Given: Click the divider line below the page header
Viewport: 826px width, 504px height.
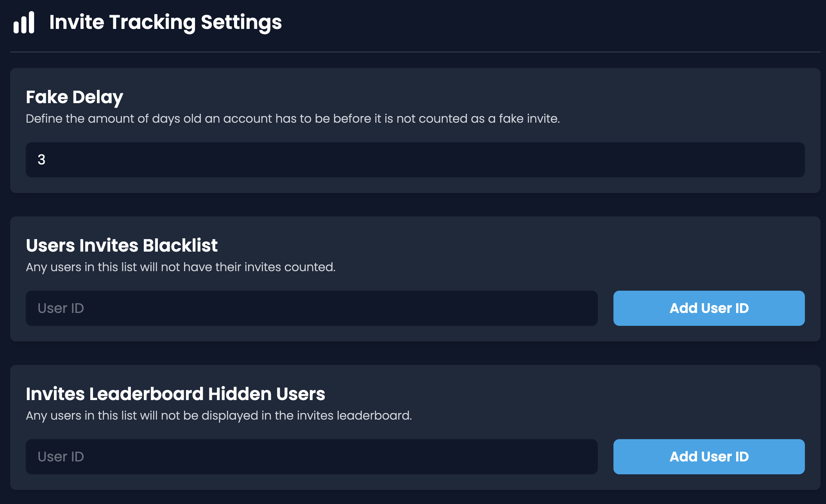Looking at the screenshot, I should tap(415, 52).
